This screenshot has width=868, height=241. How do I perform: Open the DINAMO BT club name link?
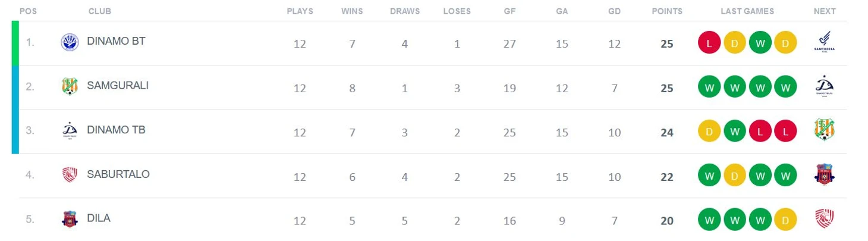[x=116, y=41]
